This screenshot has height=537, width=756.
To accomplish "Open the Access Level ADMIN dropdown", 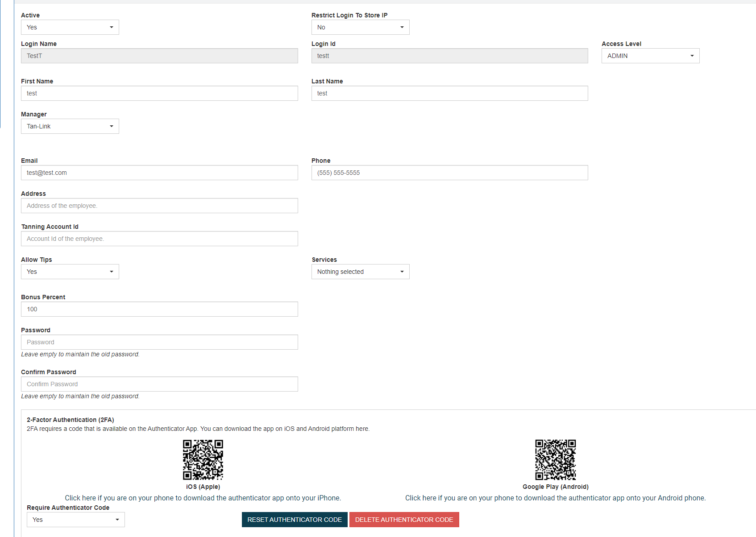I will (651, 56).
